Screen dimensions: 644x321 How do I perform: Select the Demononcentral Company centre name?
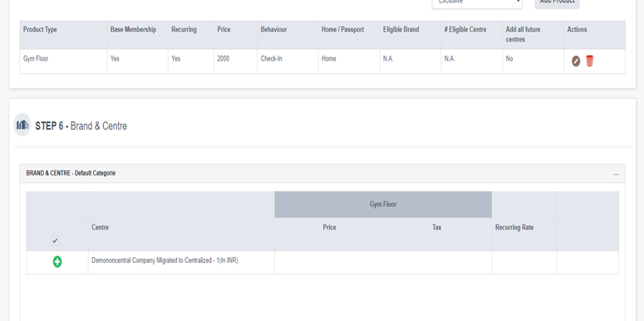point(165,260)
